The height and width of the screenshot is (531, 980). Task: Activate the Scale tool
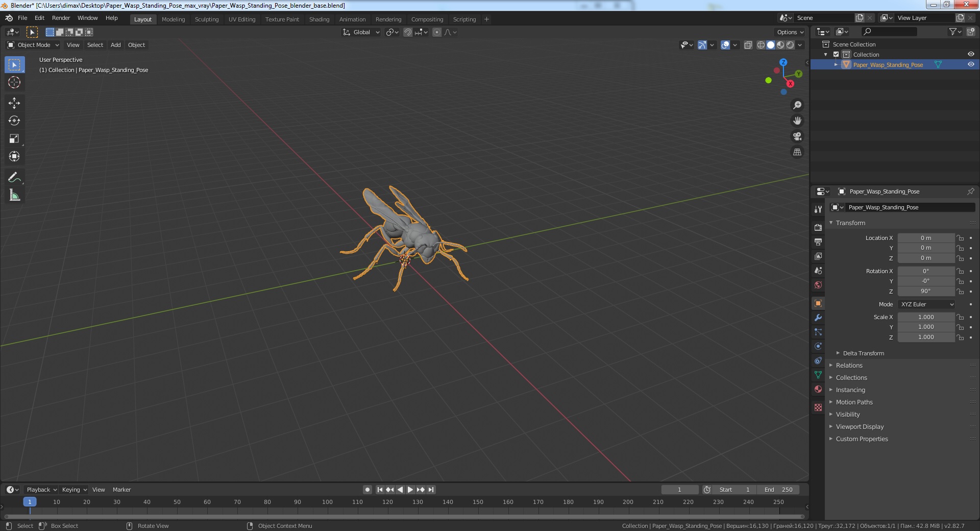(x=14, y=139)
